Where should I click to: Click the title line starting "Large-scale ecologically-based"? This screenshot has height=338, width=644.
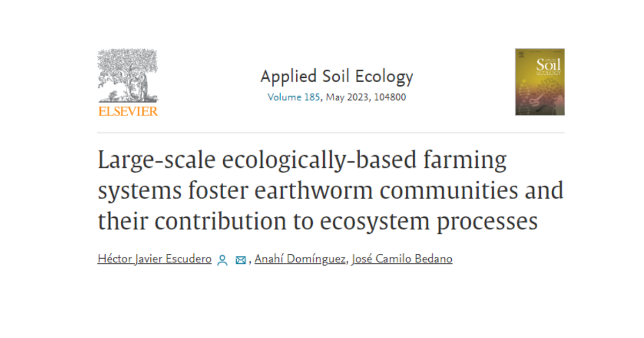click(x=302, y=161)
